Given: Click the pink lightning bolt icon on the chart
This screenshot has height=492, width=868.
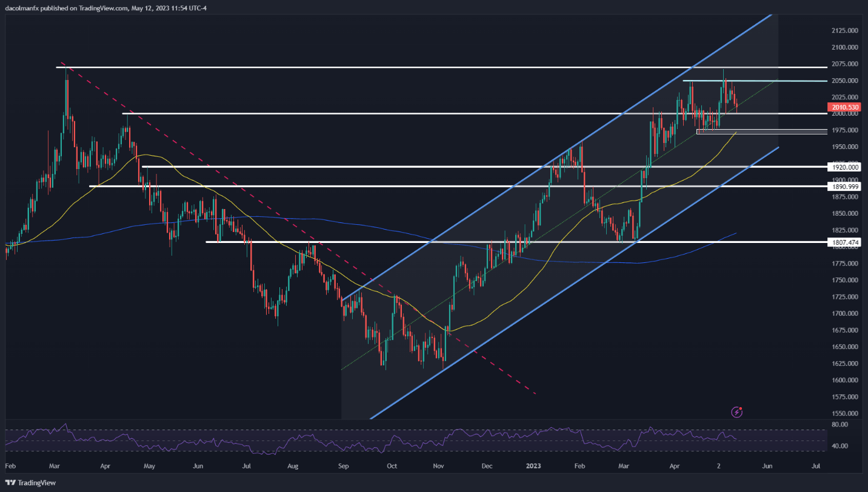Looking at the screenshot, I should coord(737,412).
